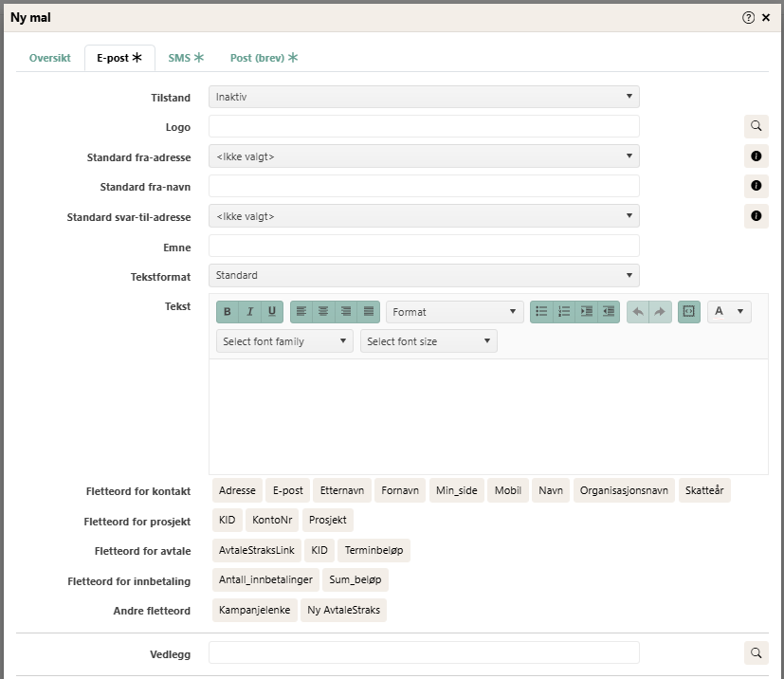Open Standard fra-adresse dropdown
This screenshot has height=679, width=784.
click(424, 156)
